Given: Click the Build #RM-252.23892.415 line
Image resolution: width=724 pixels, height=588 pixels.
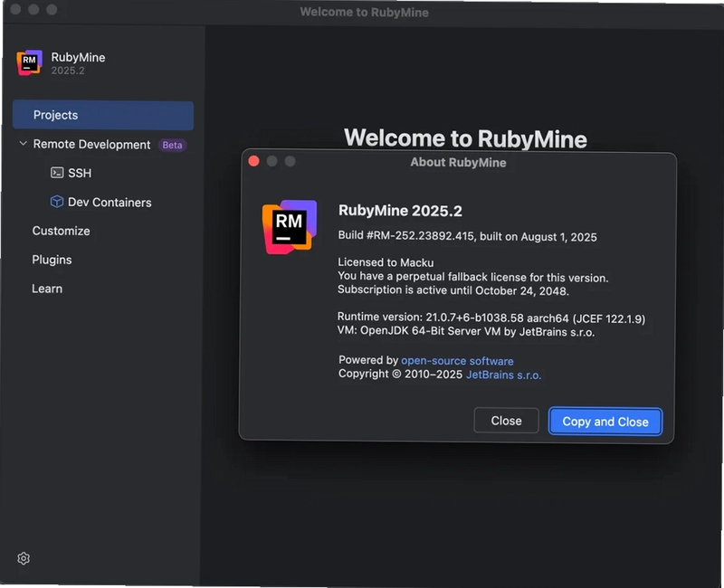Looking at the screenshot, I should 467,236.
